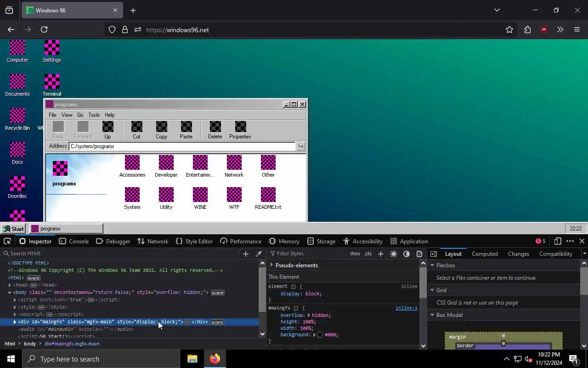This screenshot has height=368, width=588.
Task: Open the View menu in programs window
Action: [x=67, y=115]
